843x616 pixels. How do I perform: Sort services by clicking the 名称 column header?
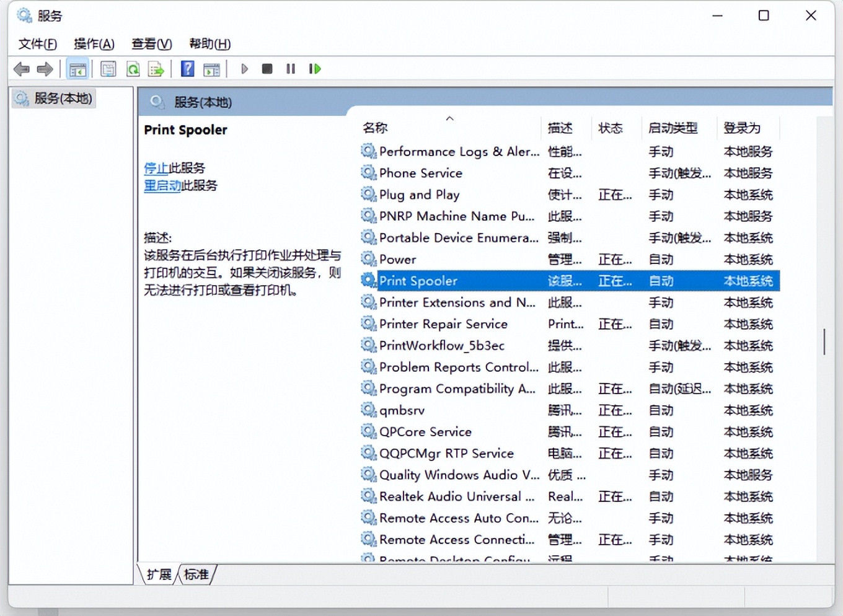click(374, 127)
